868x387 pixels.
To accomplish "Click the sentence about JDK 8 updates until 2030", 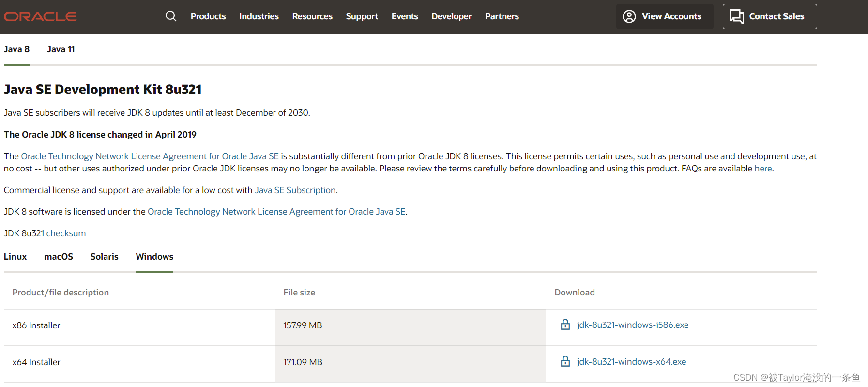I will pyautogui.click(x=157, y=113).
